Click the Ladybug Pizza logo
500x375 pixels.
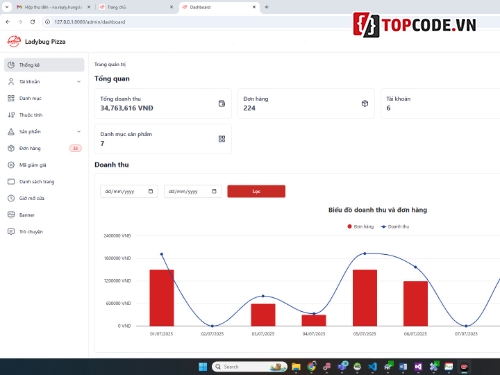click(x=14, y=41)
